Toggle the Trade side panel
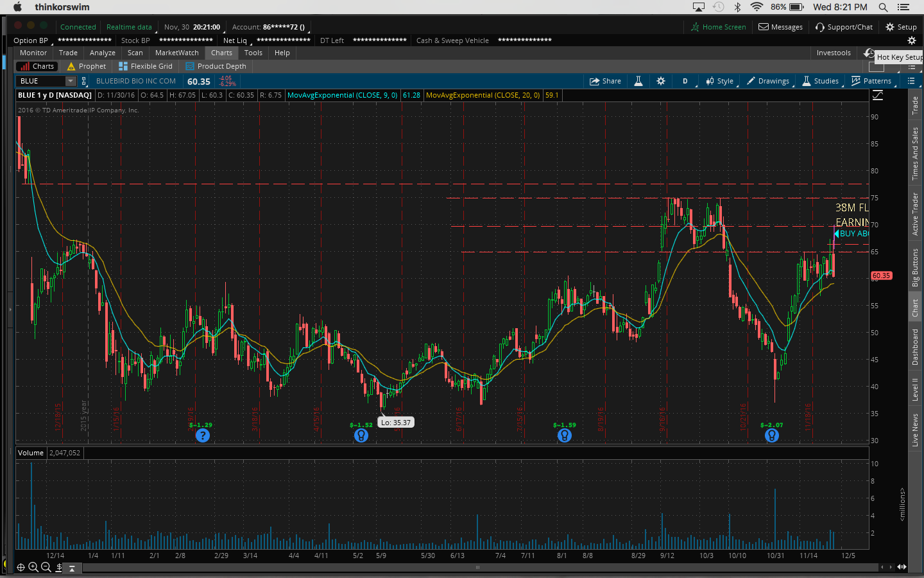This screenshot has height=578, width=924. (x=915, y=106)
